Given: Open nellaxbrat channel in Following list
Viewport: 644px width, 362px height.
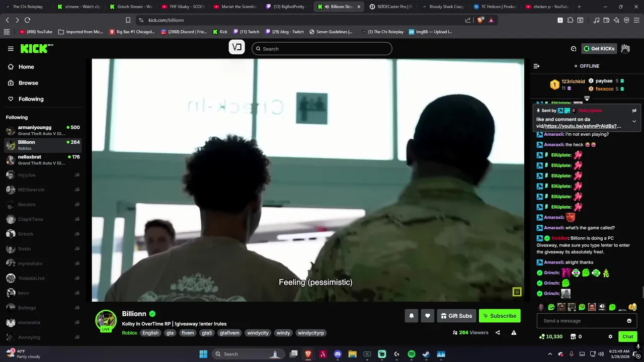Looking at the screenshot, I should (43, 160).
